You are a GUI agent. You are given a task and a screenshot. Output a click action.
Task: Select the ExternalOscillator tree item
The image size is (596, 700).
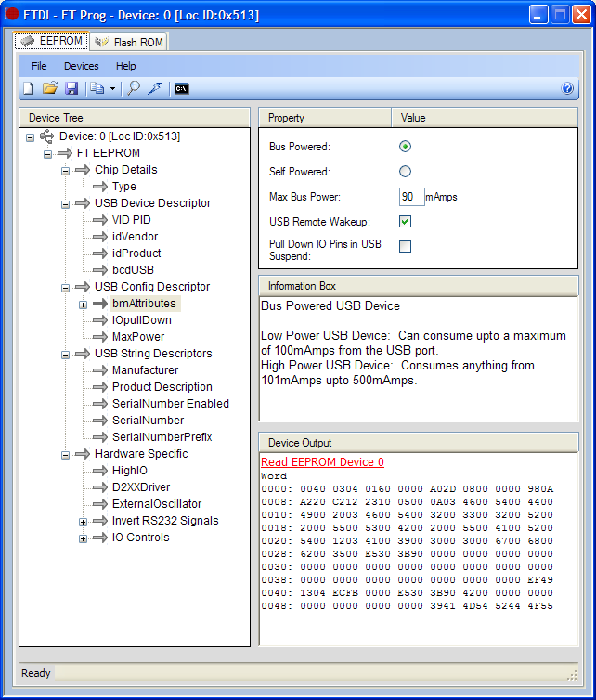pos(157,504)
